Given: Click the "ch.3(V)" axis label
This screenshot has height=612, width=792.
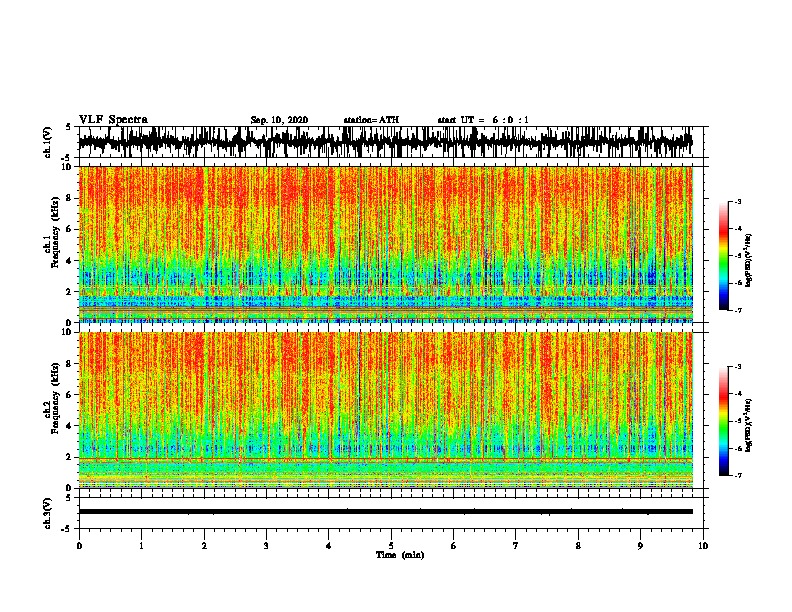Looking at the screenshot, I should (x=47, y=513).
